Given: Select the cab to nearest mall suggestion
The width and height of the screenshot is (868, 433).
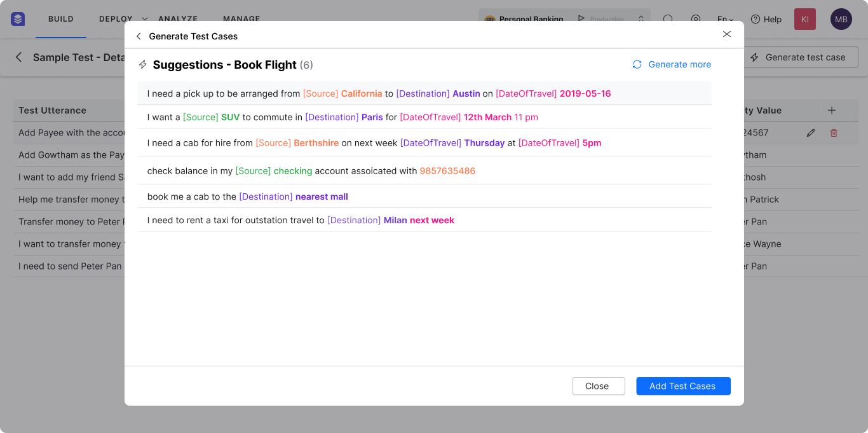Looking at the screenshot, I should [424, 196].
